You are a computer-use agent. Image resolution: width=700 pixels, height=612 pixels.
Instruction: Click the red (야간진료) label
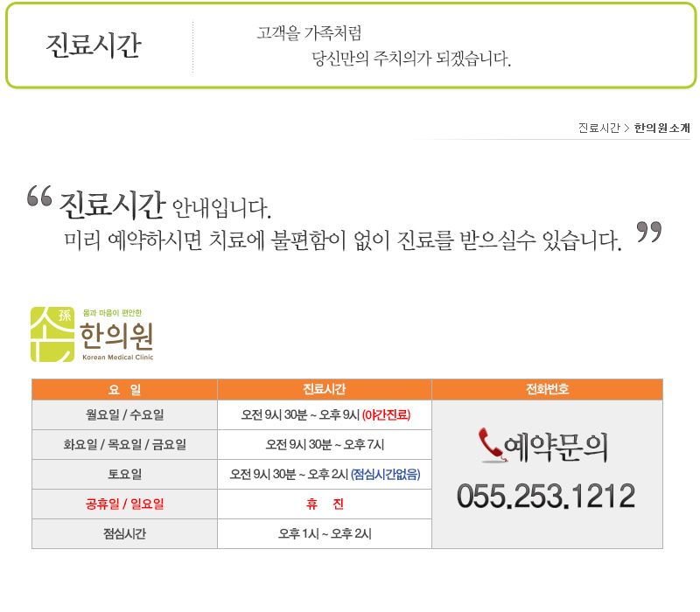tap(386, 414)
